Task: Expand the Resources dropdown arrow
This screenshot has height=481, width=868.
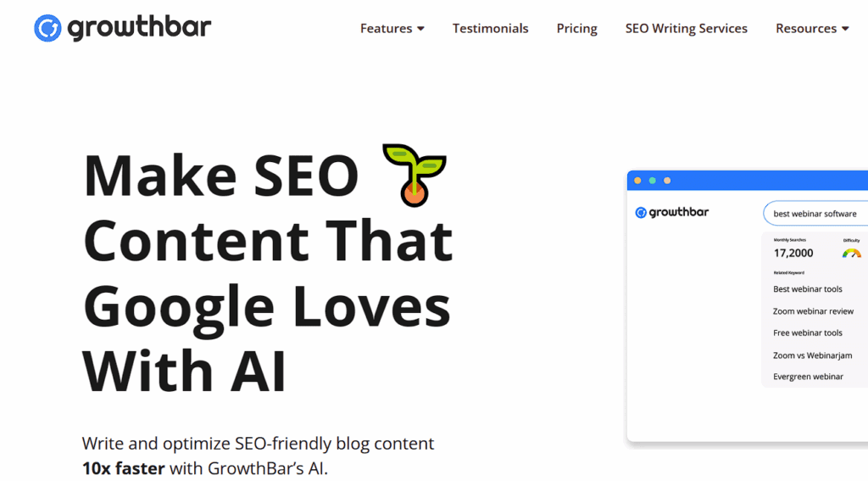Action: [x=845, y=29]
